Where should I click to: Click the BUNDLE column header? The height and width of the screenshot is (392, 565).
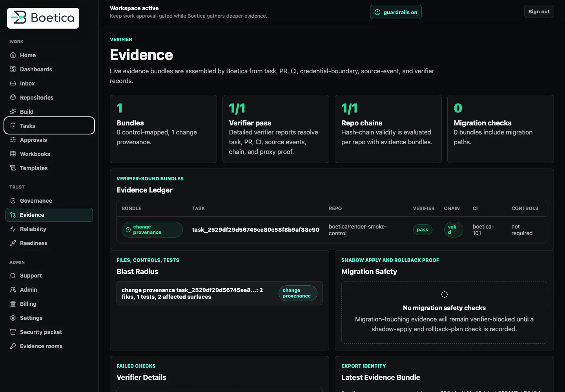click(x=131, y=209)
